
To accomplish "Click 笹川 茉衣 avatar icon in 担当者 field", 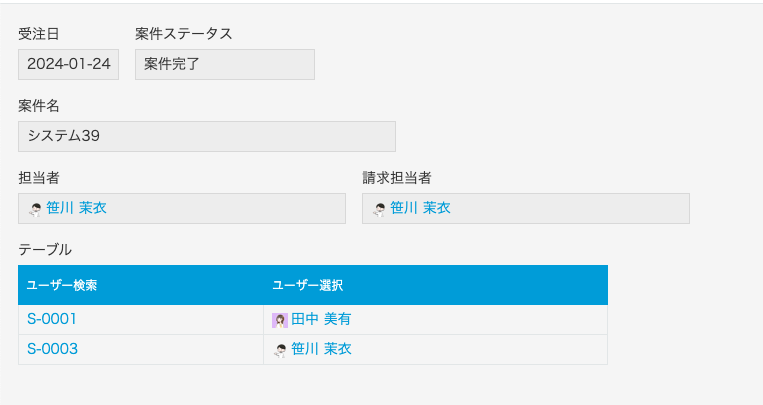I will pyautogui.click(x=36, y=209).
